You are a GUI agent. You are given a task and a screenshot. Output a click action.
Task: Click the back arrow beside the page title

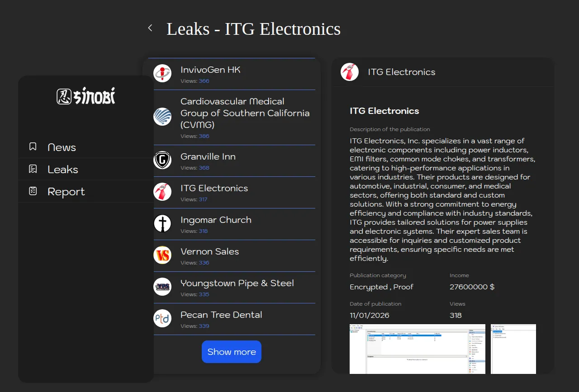[x=150, y=28]
